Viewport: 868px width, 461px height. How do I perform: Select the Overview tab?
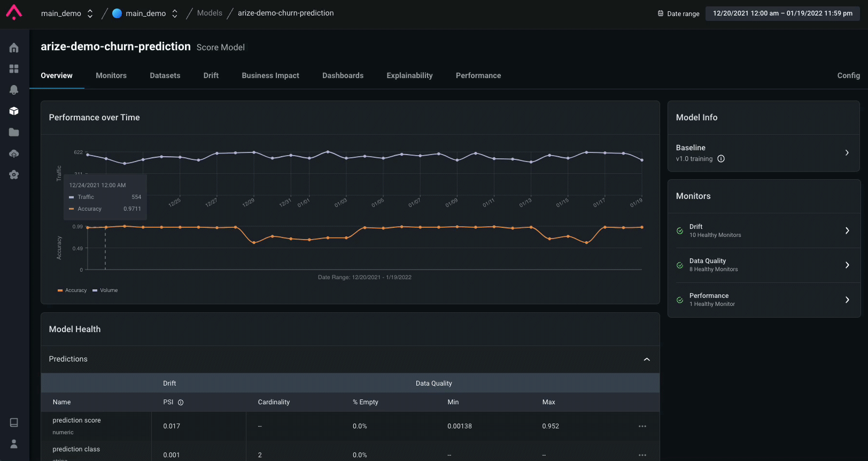(57, 75)
